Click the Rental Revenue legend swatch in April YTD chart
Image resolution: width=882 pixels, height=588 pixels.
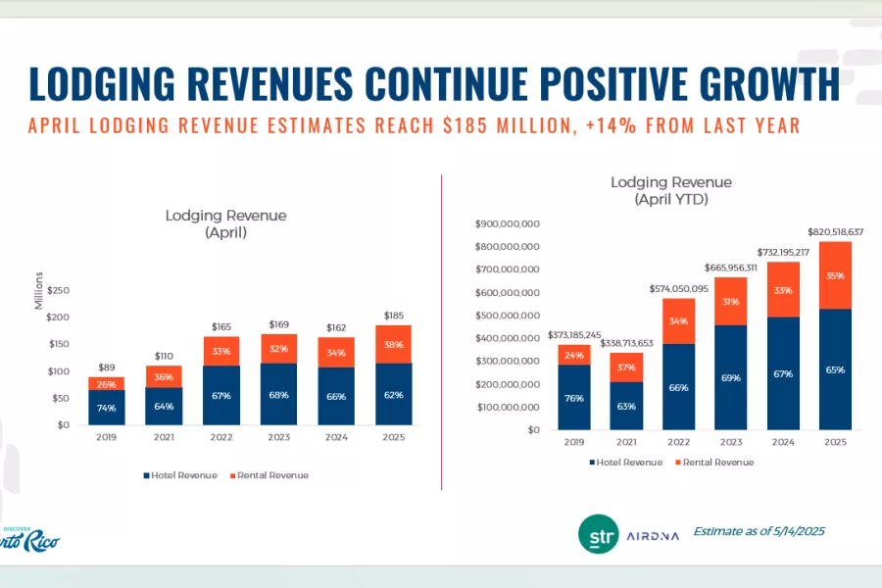[x=678, y=463]
